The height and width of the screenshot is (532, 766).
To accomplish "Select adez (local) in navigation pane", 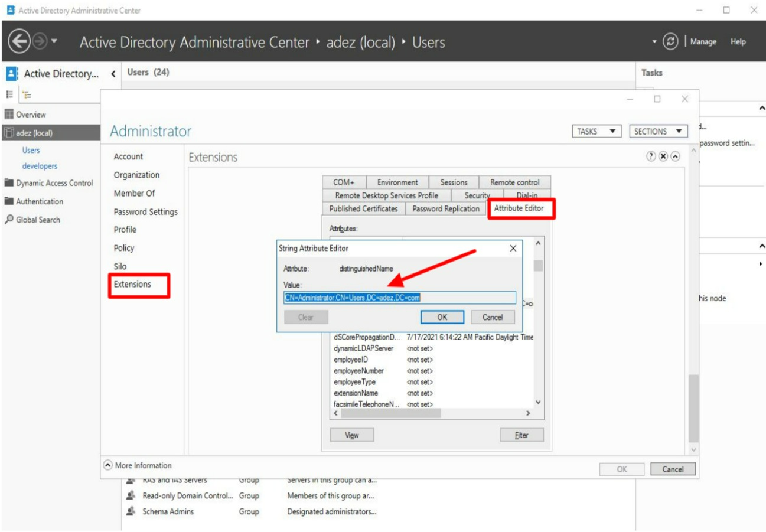I will [50, 133].
